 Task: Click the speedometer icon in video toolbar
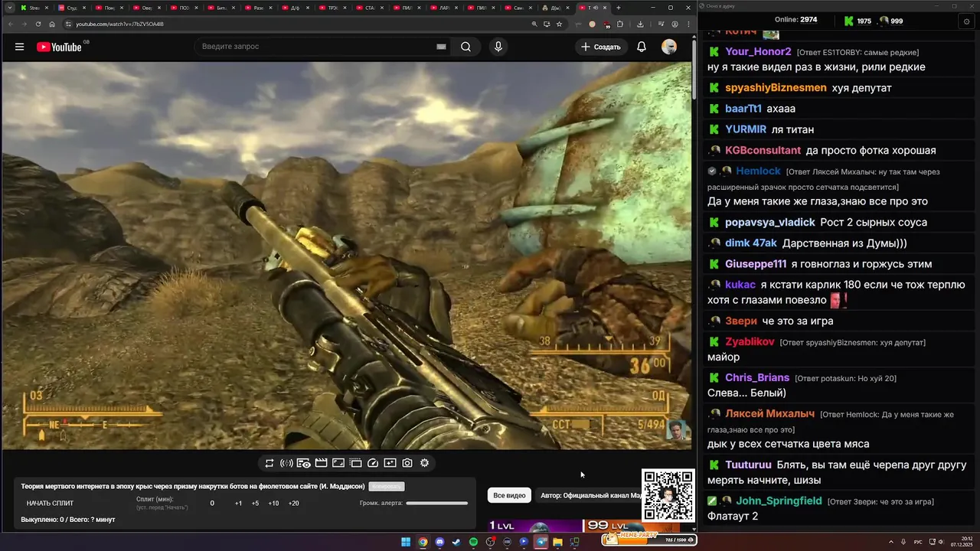(x=373, y=463)
